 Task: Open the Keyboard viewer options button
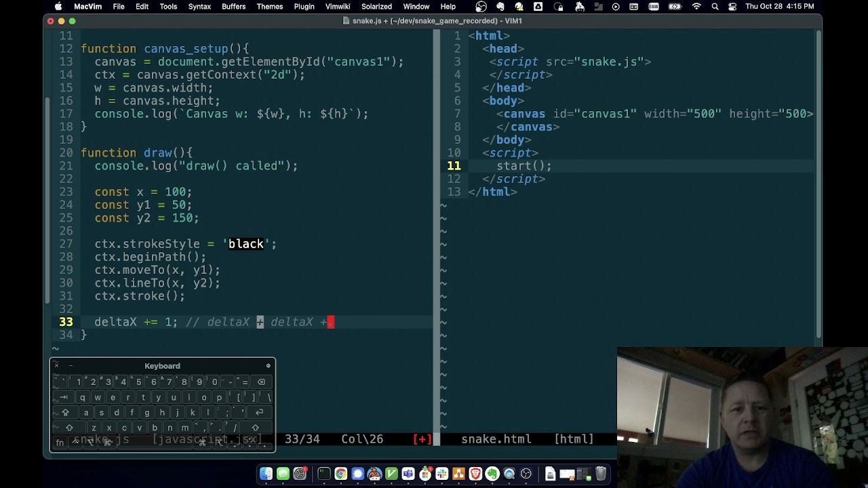click(x=269, y=366)
